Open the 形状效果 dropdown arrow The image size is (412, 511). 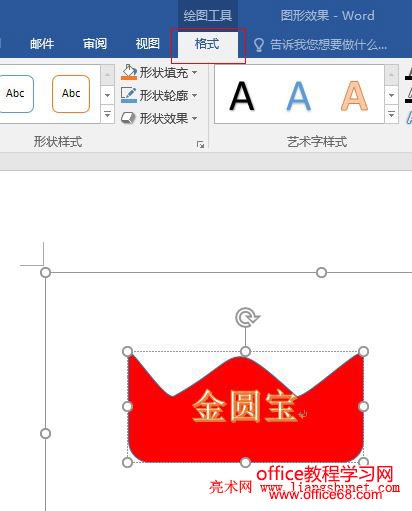click(195, 118)
